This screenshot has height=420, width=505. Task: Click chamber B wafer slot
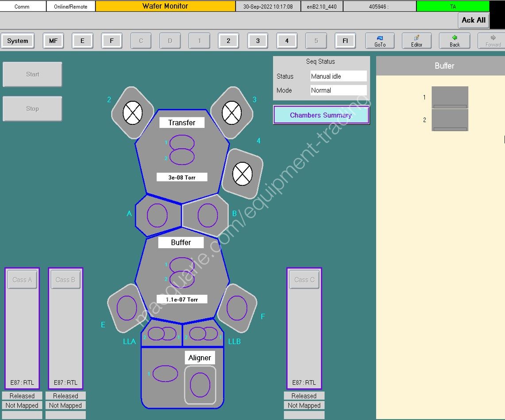click(x=208, y=216)
